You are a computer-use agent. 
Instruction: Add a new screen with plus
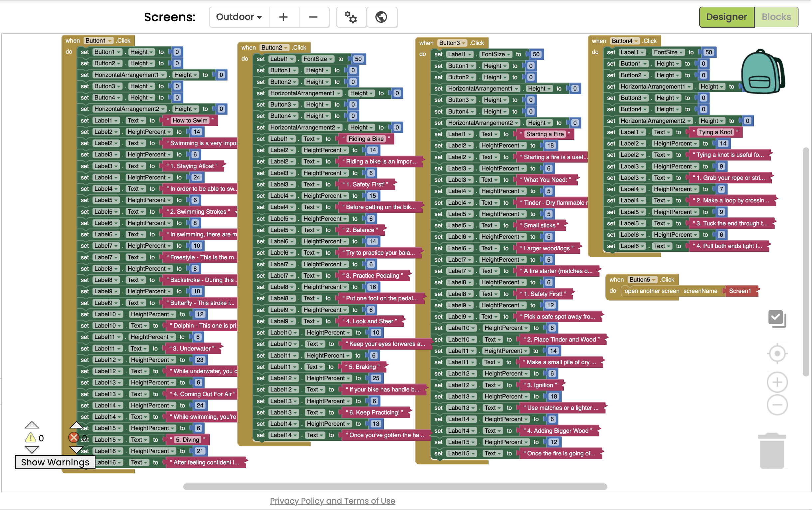pyautogui.click(x=283, y=17)
